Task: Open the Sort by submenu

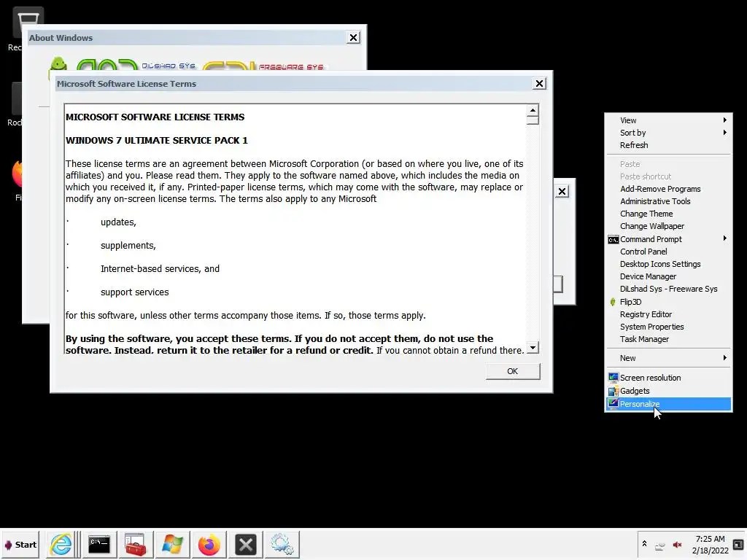Action: click(669, 133)
